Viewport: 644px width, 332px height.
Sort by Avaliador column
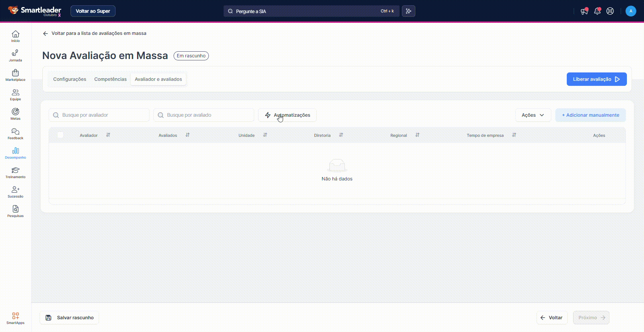tap(108, 135)
